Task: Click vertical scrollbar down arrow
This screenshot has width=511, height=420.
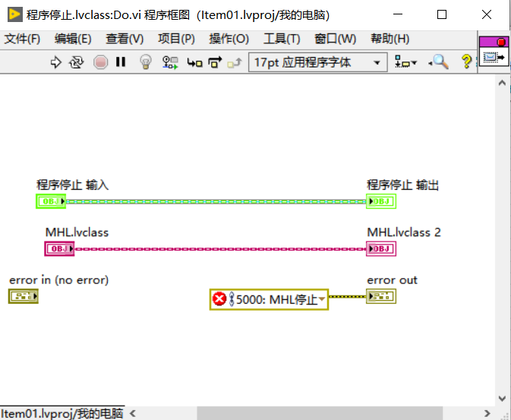Action: [502, 398]
